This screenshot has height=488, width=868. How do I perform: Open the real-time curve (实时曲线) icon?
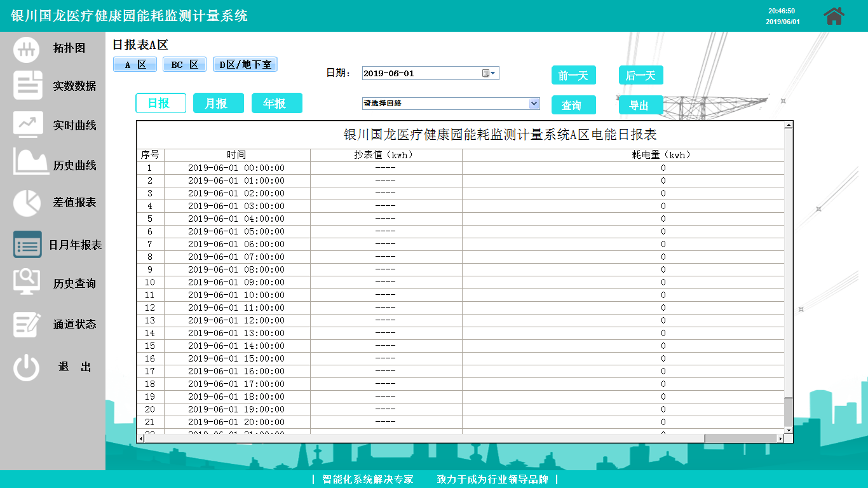coord(28,125)
